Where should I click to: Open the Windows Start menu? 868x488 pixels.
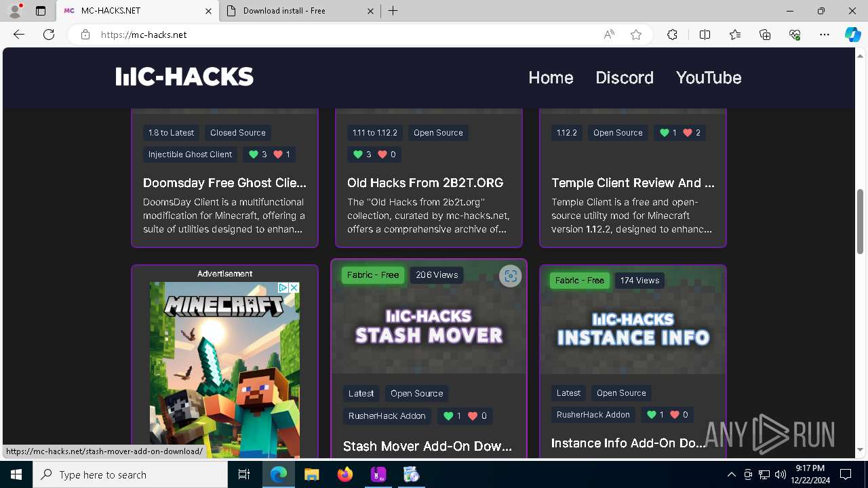point(16,474)
